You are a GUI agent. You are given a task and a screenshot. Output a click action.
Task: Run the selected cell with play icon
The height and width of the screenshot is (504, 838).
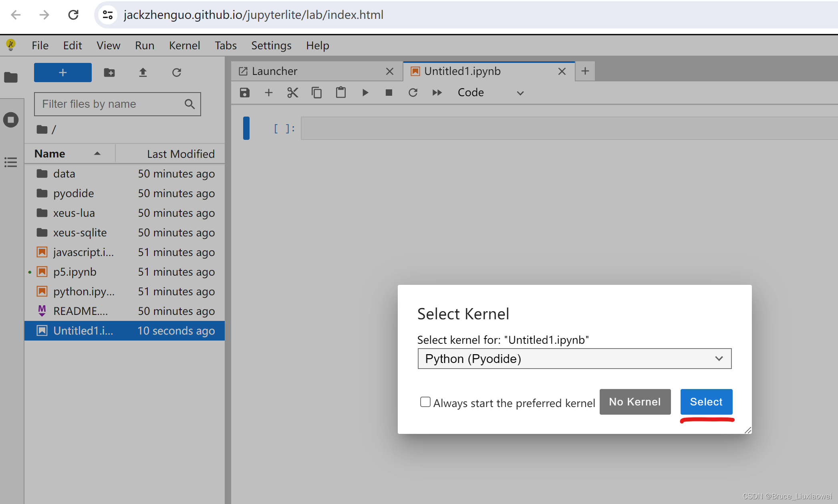(x=365, y=93)
